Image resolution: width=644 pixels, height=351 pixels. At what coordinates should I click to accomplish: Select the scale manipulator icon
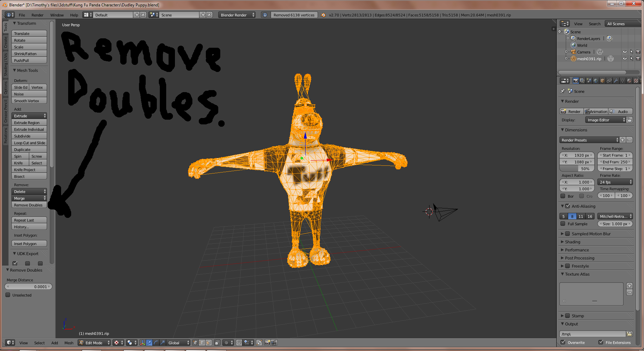click(163, 343)
